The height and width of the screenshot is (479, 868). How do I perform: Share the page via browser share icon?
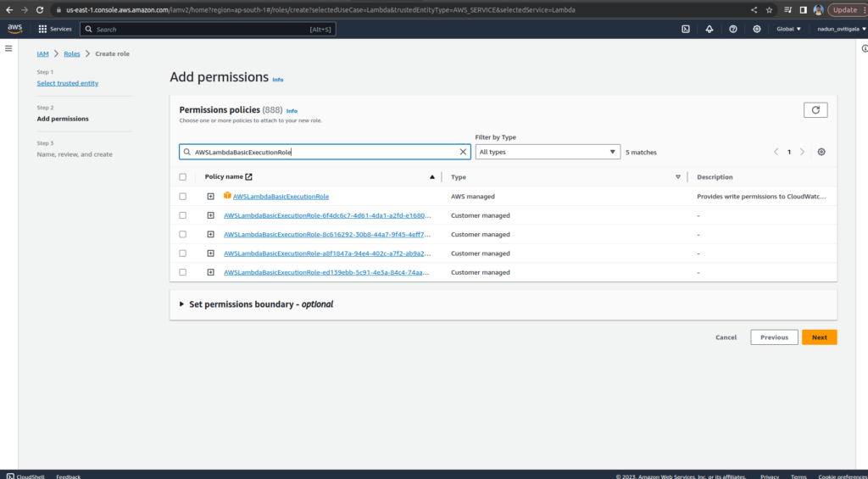coord(754,10)
